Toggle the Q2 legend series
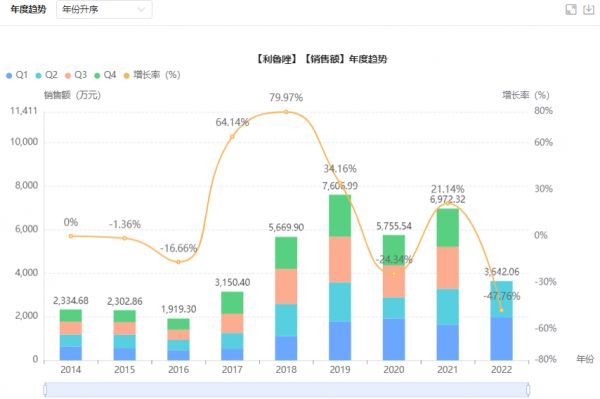Viewport: 600px width, 399px height. [46, 75]
